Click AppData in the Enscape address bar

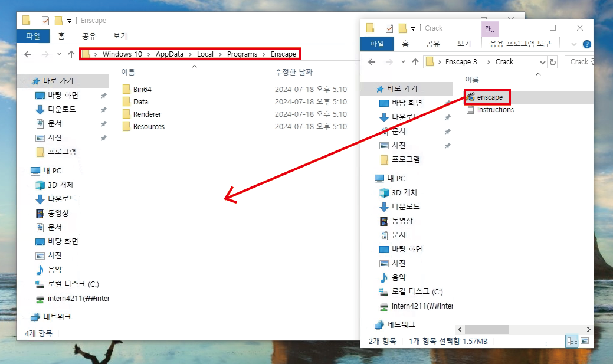point(169,54)
